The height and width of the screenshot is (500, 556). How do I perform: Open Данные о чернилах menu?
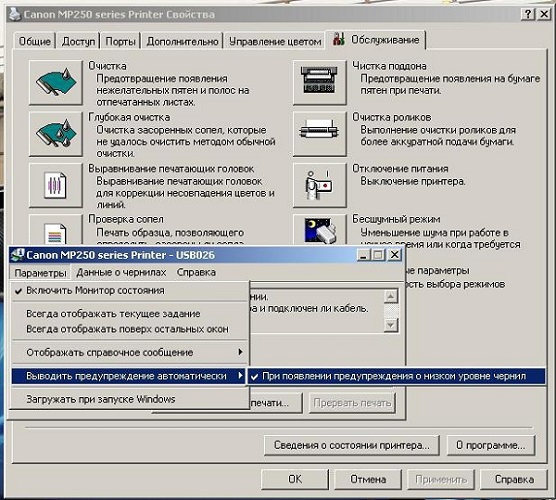click(x=121, y=272)
